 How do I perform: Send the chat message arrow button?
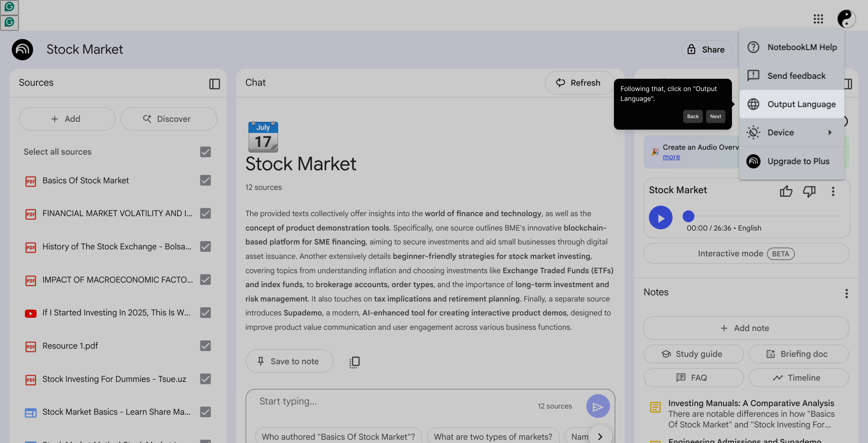click(x=598, y=406)
